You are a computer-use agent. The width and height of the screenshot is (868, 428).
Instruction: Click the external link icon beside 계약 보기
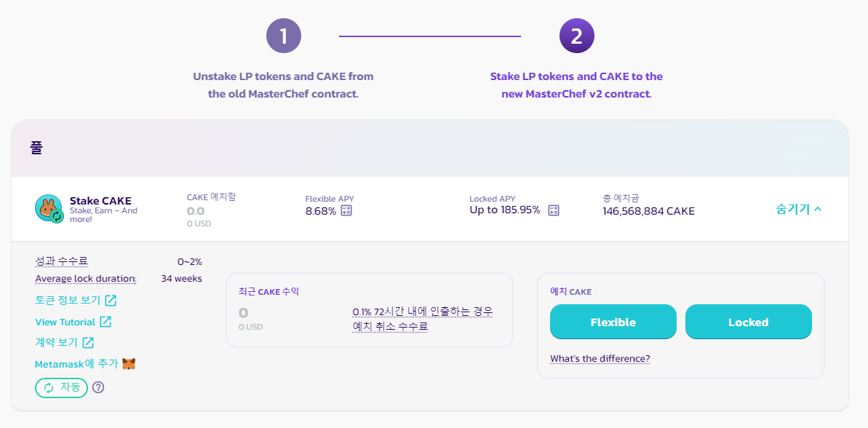(88, 343)
